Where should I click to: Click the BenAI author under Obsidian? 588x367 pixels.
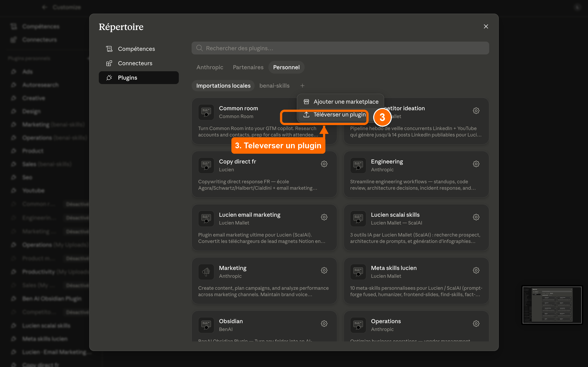click(225, 329)
